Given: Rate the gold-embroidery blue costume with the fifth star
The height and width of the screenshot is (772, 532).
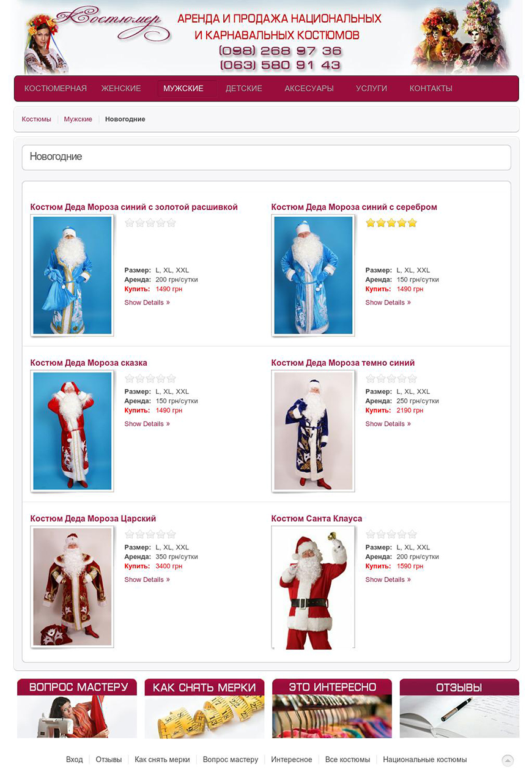Looking at the screenshot, I should 171,223.
